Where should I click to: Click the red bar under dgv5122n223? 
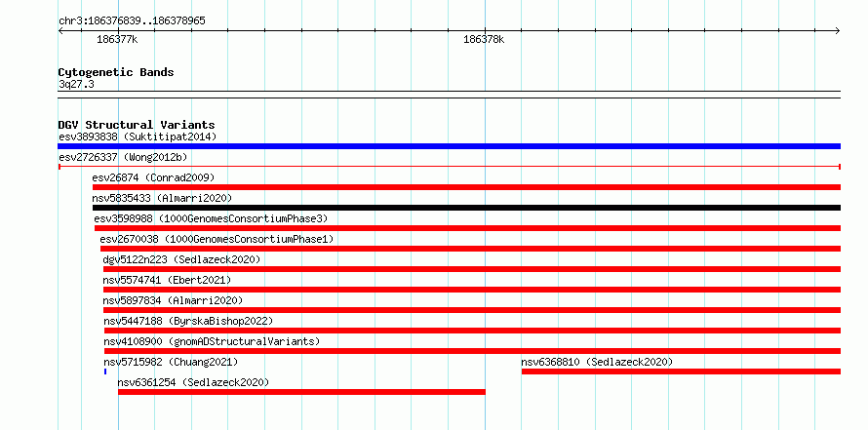pos(472,269)
